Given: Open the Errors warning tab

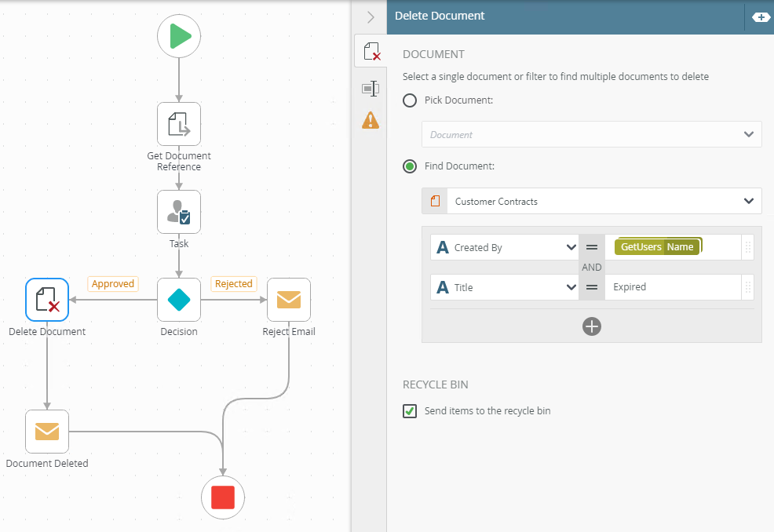Looking at the screenshot, I should [x=371, y=120].
